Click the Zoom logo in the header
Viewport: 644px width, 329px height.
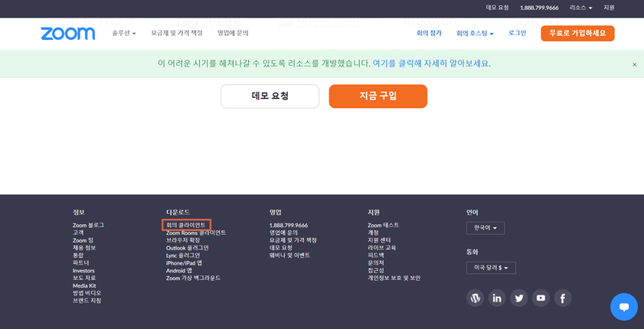(x=67, y=34)
